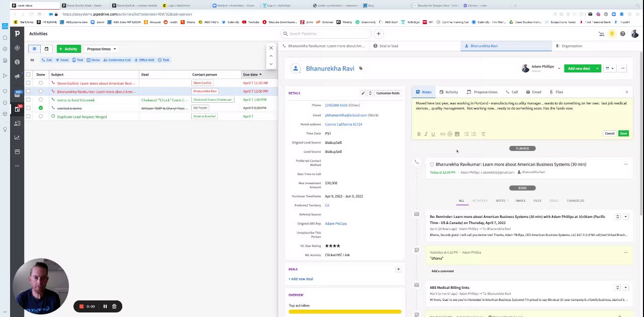This screenshot has height=317, width=644.
Task: Insert an image in the note
Action: (x=457, y=134)
